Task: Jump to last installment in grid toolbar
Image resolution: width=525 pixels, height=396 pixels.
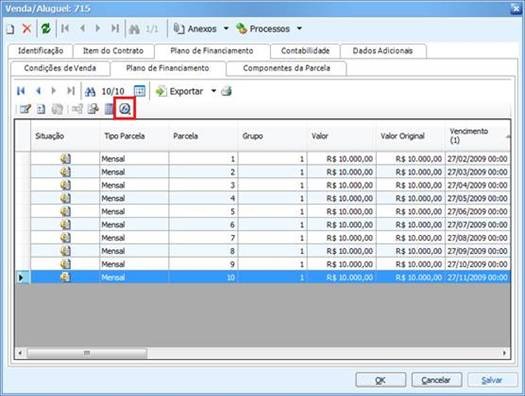Action: pos(70,91)
